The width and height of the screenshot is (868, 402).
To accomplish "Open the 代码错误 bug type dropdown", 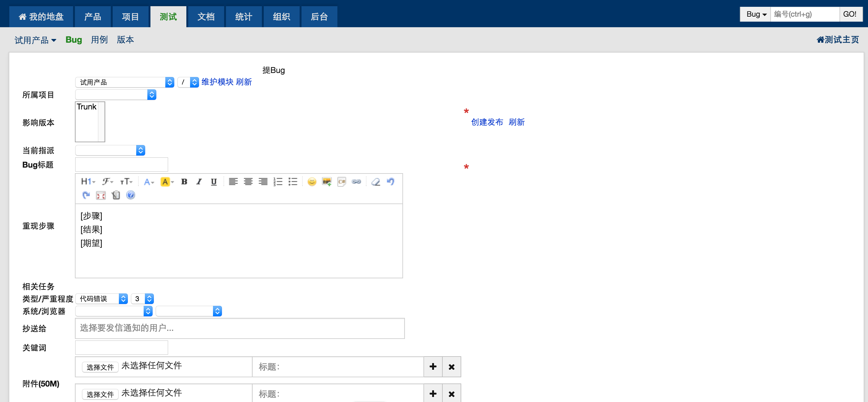I will 102,299.
